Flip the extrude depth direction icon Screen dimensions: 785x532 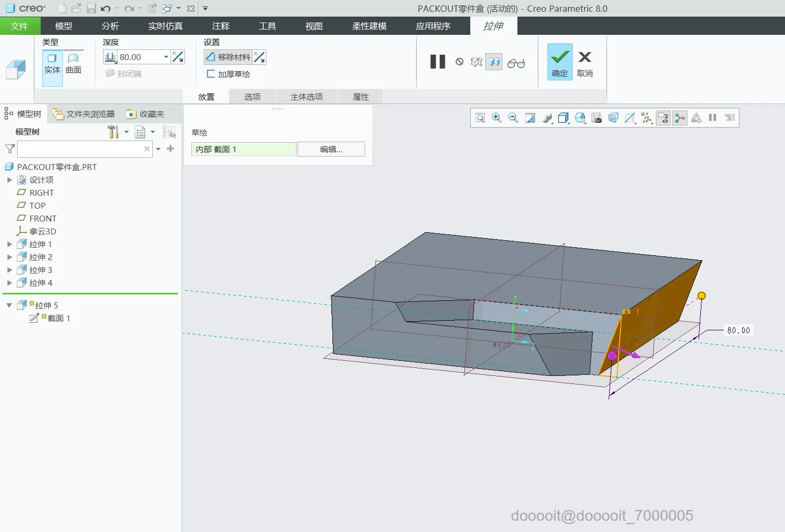(x=178, y=57)
